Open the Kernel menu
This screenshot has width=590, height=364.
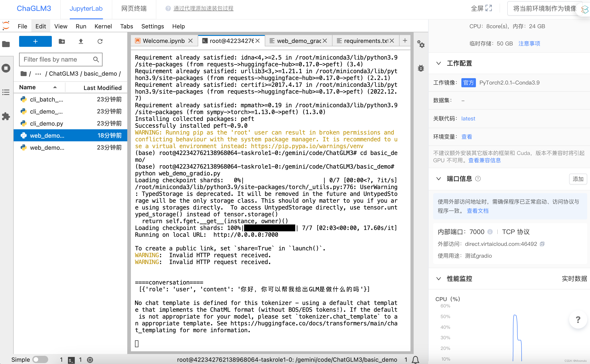[x=103, y=26]
